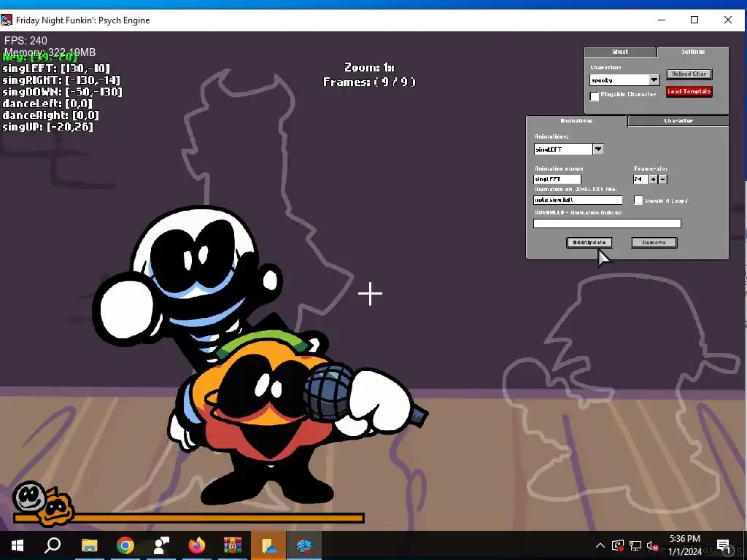The height and width of the screenshot is (560, 747).
Task: Click the green hey offset entry
Action: (39, 57)
